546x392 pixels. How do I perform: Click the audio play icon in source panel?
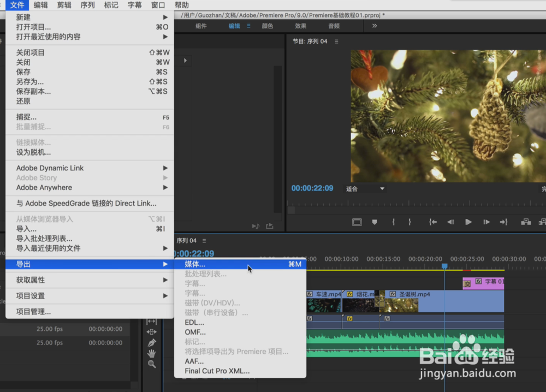coord(256,226)
